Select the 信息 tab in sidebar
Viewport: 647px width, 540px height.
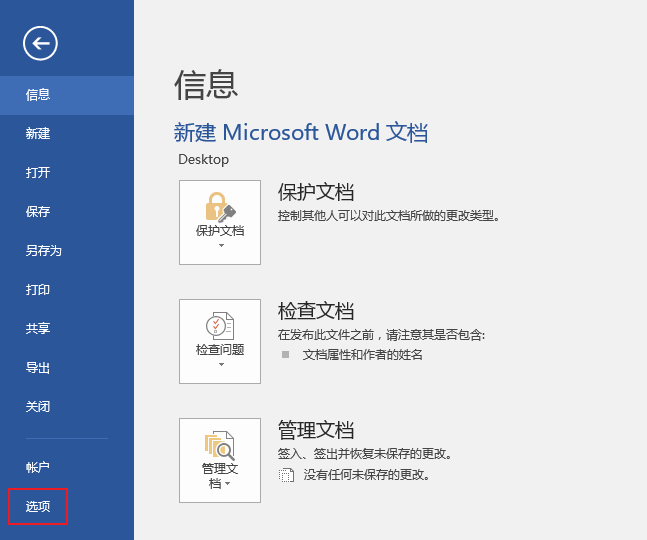tap(67, 95)
